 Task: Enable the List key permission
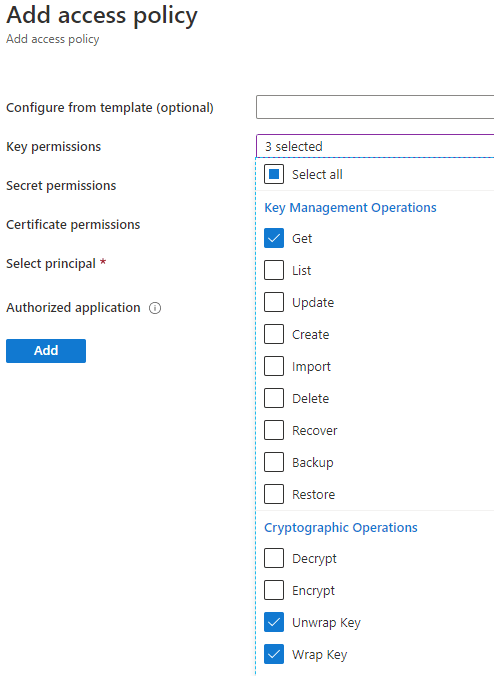point(274,270)
